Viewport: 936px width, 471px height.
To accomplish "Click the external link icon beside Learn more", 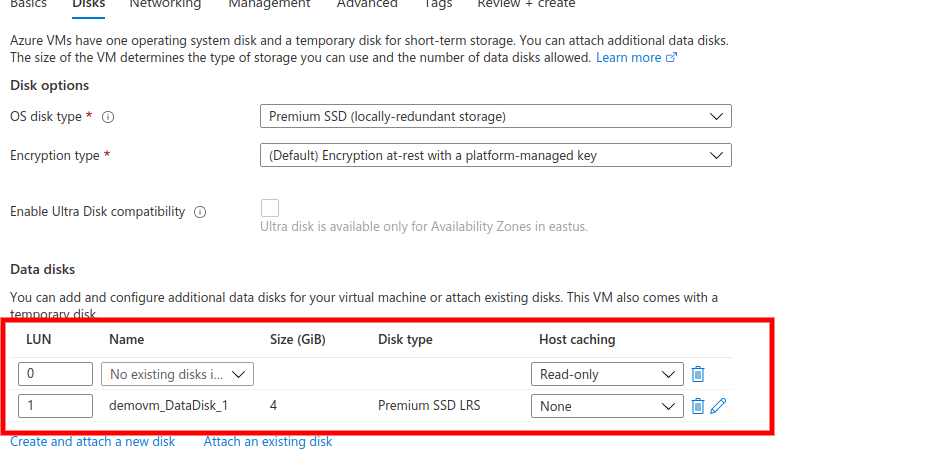I will [x=672, y=57].
